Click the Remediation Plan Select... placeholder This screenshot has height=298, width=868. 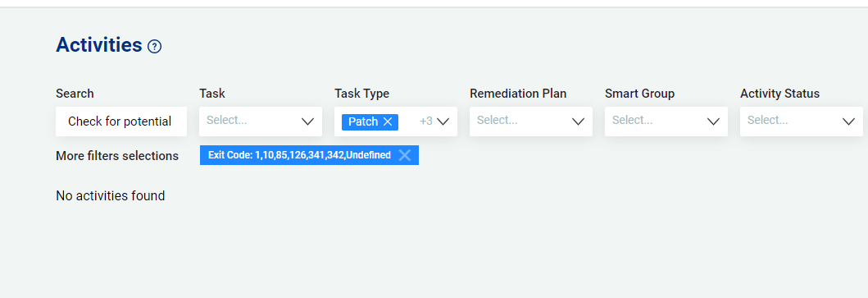click(x=497, y=120)
